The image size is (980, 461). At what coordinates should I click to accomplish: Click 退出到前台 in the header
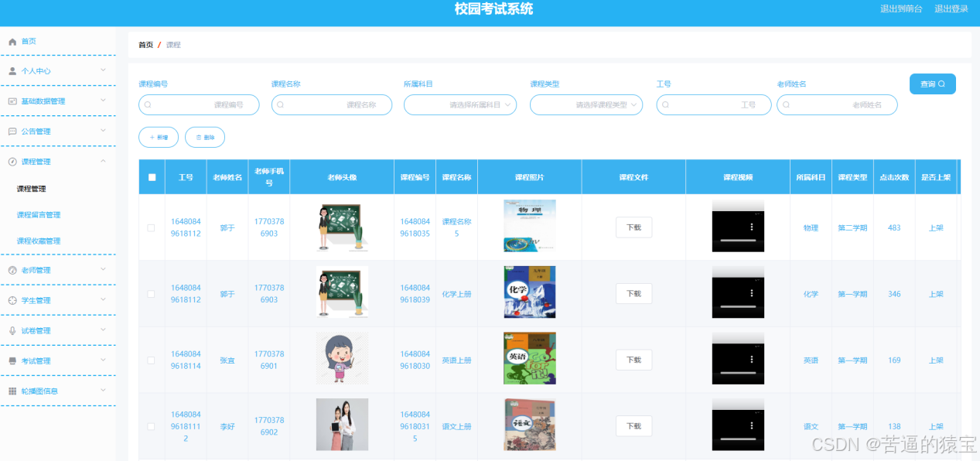coord(901,9)
